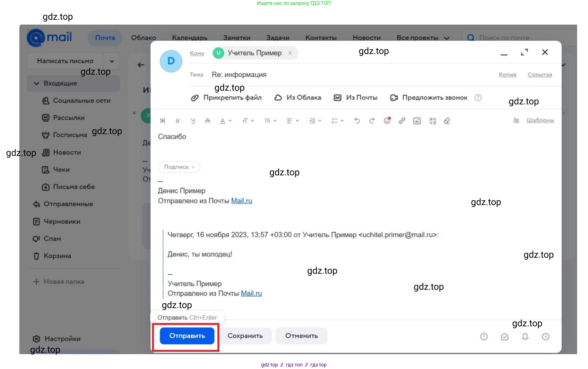Click the insert link icon
Viewport: 588px width, 369px height.
(402, 121)
